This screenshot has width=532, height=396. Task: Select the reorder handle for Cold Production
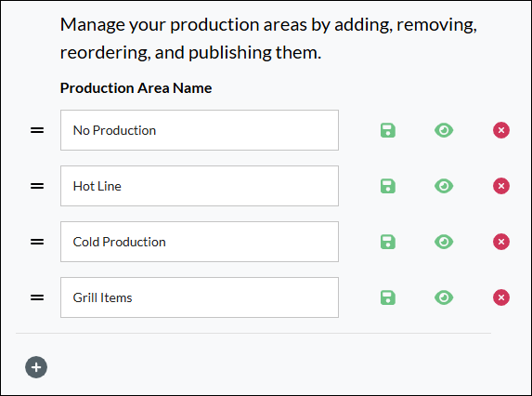(37, 242)
